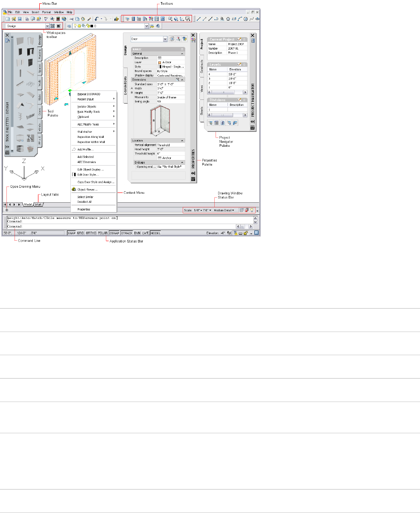Click the Polygon tool icon in the draw toolbar

click(228, 19)
